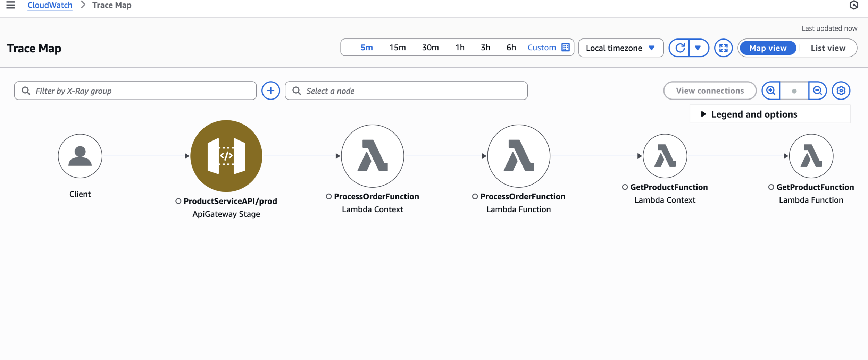Viewport: 868px width, 360px height.
Task: Select the 6h time range
Action: 511,48
